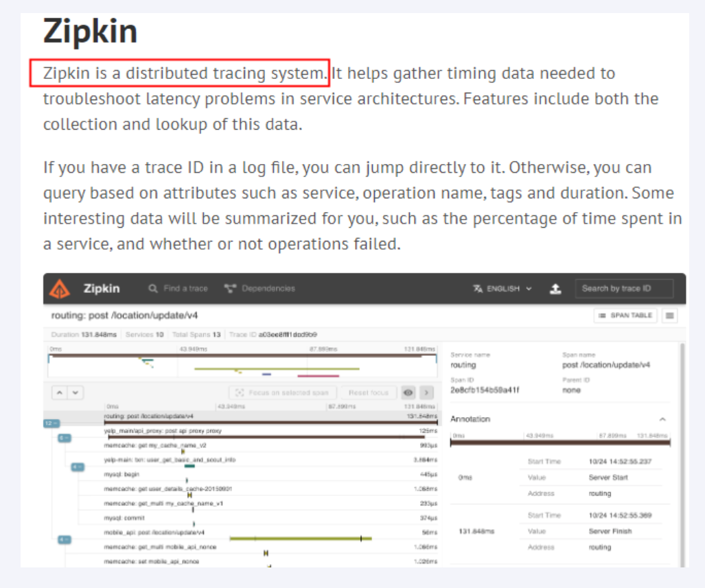The image size is (705, 588).
Task: Select next span with down arrow button
Action: (x=76, y=392)
